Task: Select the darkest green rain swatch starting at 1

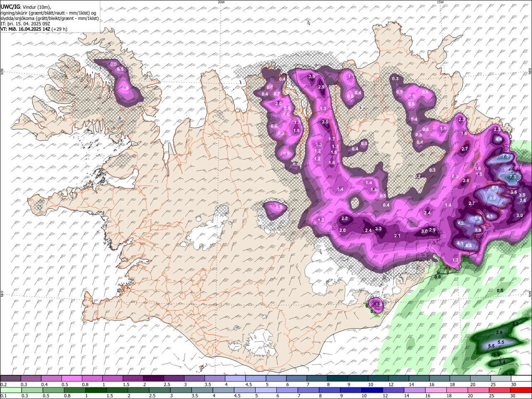Action: tap(96, 390)
